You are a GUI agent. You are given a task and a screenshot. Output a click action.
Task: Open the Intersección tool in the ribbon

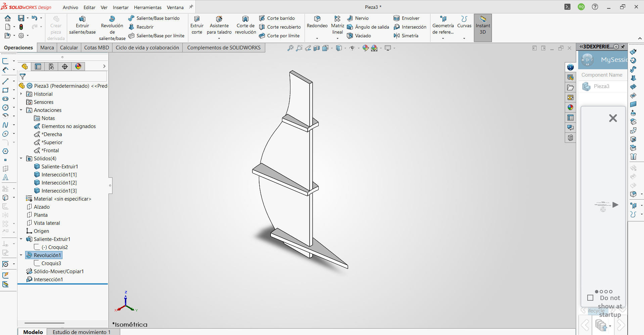click(x=410, y=27)
